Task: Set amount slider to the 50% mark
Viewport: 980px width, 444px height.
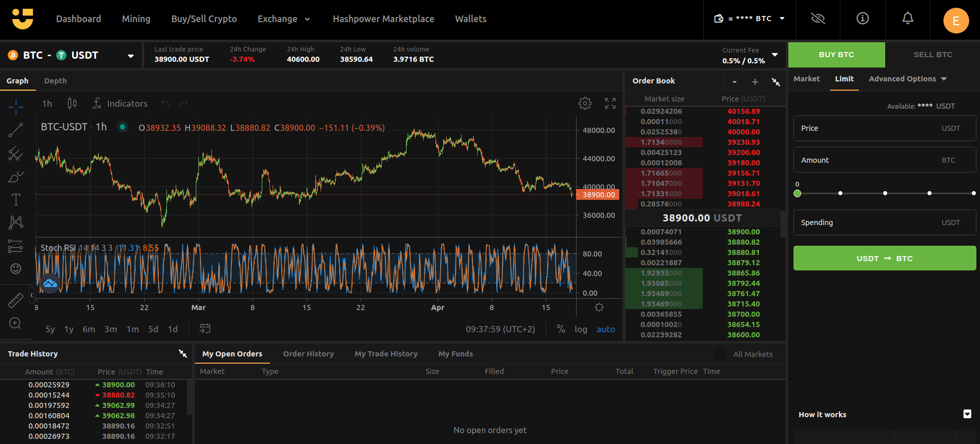Action: click(x=885, y=193)
